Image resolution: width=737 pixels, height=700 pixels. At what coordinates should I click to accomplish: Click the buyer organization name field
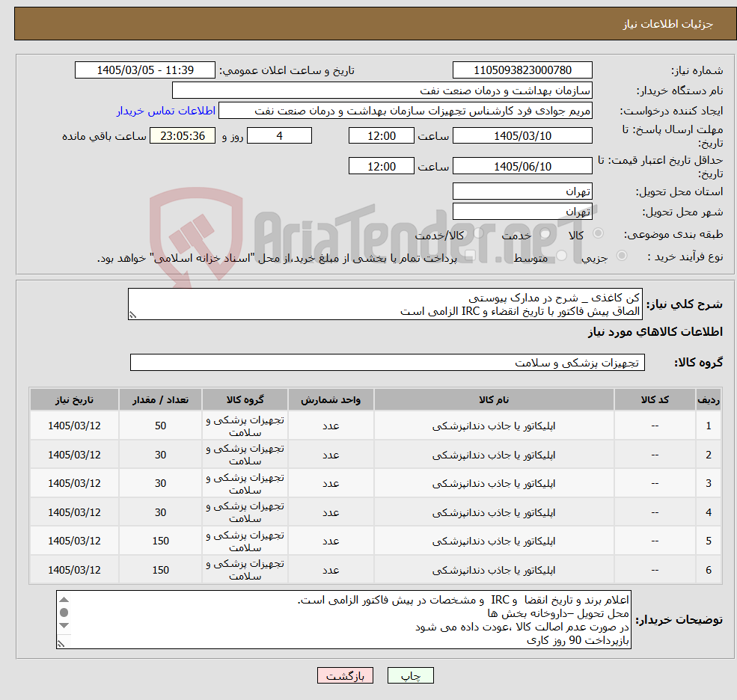pos(382,90)
